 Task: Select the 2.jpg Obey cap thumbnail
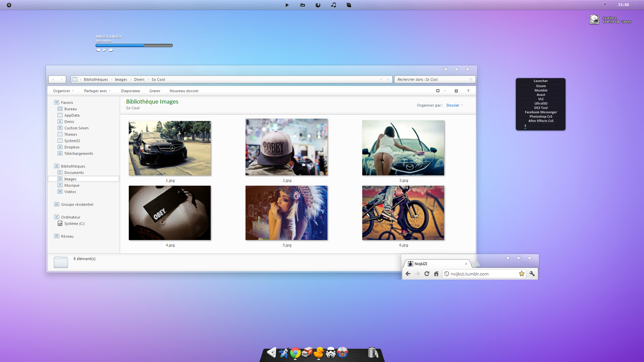(286, 147)
